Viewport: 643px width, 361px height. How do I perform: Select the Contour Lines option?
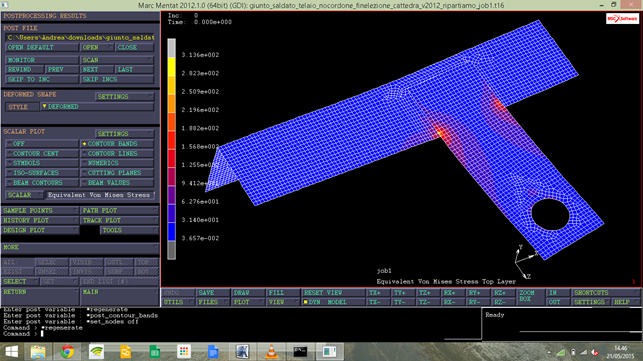[117, 153]
